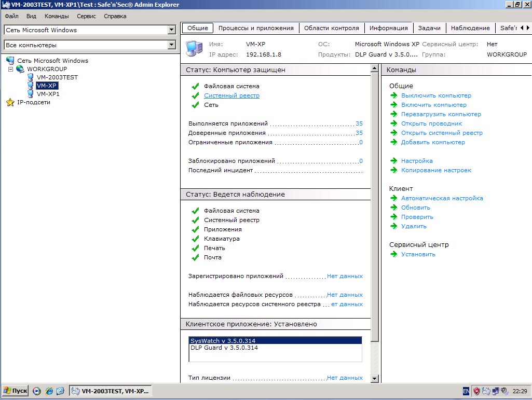The width and height of the screenshot is (532, 400).
Task: Switch to Наблюдение tab
Action: 470,28
